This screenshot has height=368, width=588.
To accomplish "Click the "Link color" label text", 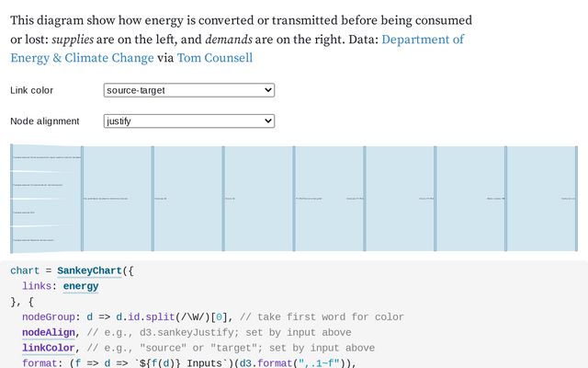I will point(31,90).
